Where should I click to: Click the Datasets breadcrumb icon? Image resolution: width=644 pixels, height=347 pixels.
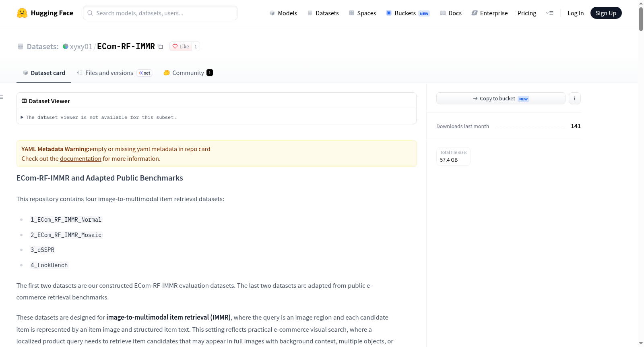click(21, 46)
